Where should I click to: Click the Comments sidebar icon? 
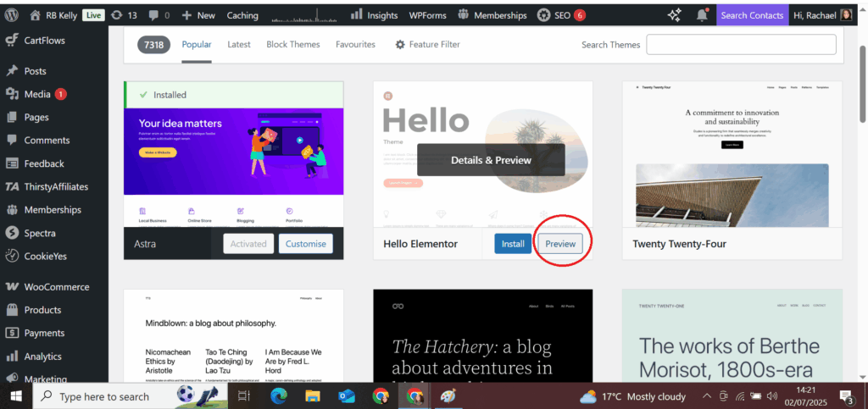[12, 140]
